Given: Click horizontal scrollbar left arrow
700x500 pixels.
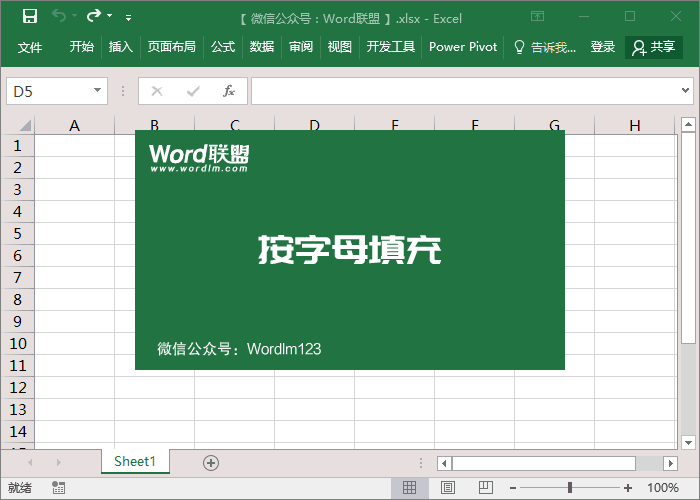Looking at the screenshot, I should point(444,463).
